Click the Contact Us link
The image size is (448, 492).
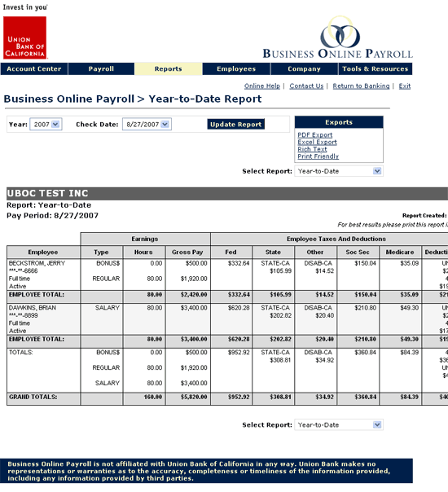click(306, 86)
